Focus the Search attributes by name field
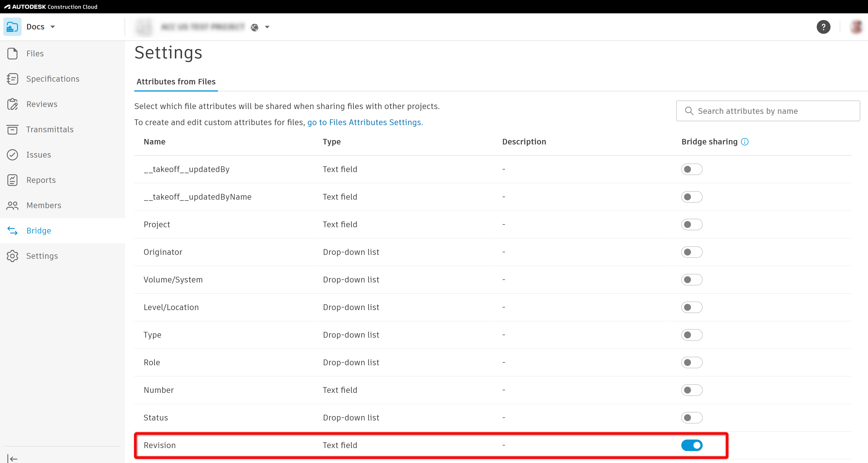868x463 pixels. [x=768, y=111]
